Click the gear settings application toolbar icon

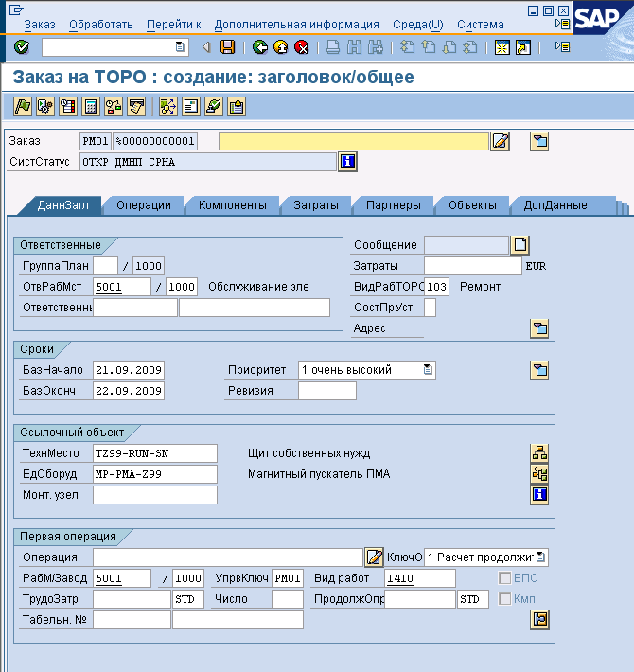click(45, 106)
